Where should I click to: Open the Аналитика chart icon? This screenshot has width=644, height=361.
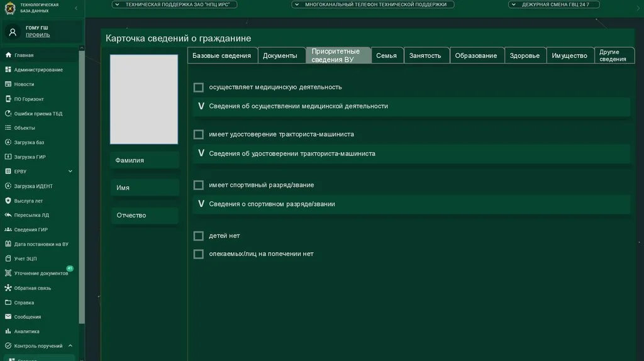click(x=9, y=331)
